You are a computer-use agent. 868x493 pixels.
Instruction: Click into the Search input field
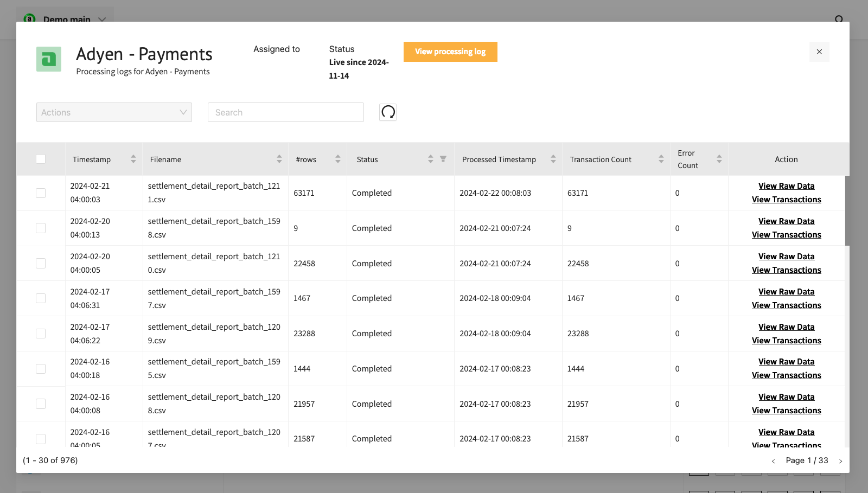click(285, 112)
